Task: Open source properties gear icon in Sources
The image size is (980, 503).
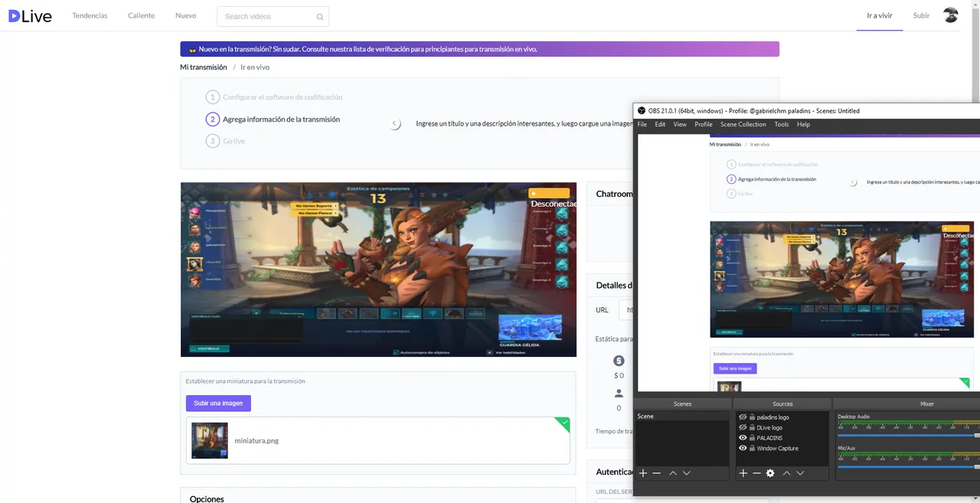Action: tap(770, 473)
